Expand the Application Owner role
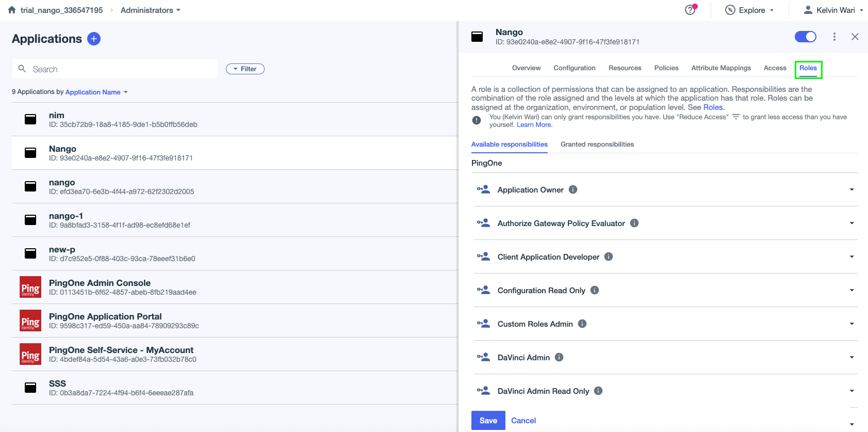Screen dimensions: 868x432 (x=852, y=189)
